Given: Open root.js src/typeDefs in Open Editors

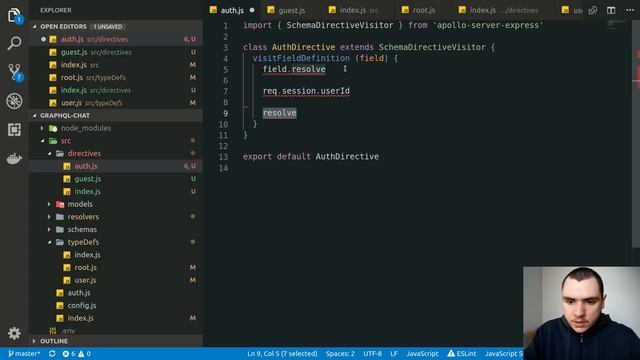Looking at the screenshot, I should coord(116,77).
